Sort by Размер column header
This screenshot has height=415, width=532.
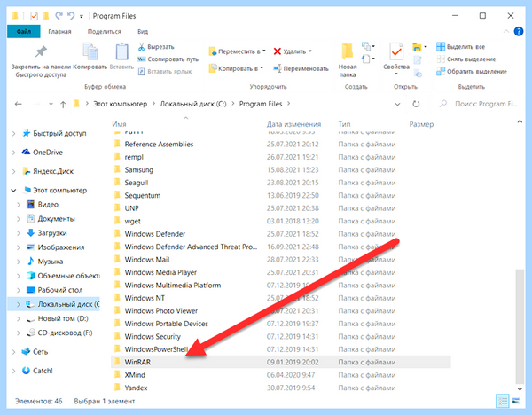[421, 124]
